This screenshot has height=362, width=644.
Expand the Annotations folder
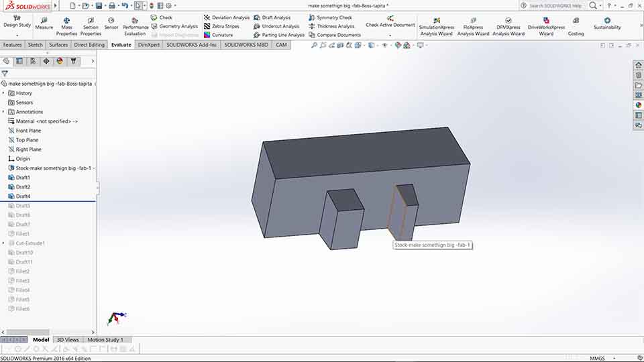pyautogui.click(x=4, y=112)
